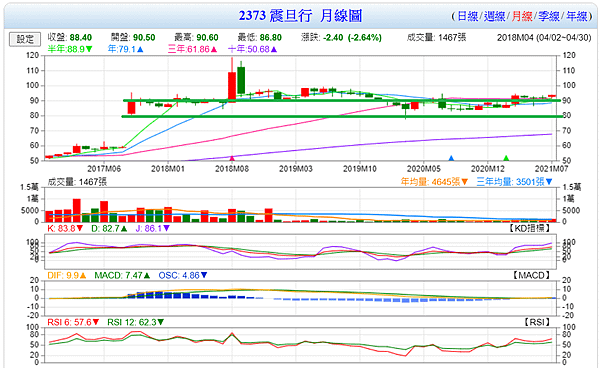This screenshot has height=368, width=600.
Task: Switch to 季線 quarterly chart
Action: [549, 16]
